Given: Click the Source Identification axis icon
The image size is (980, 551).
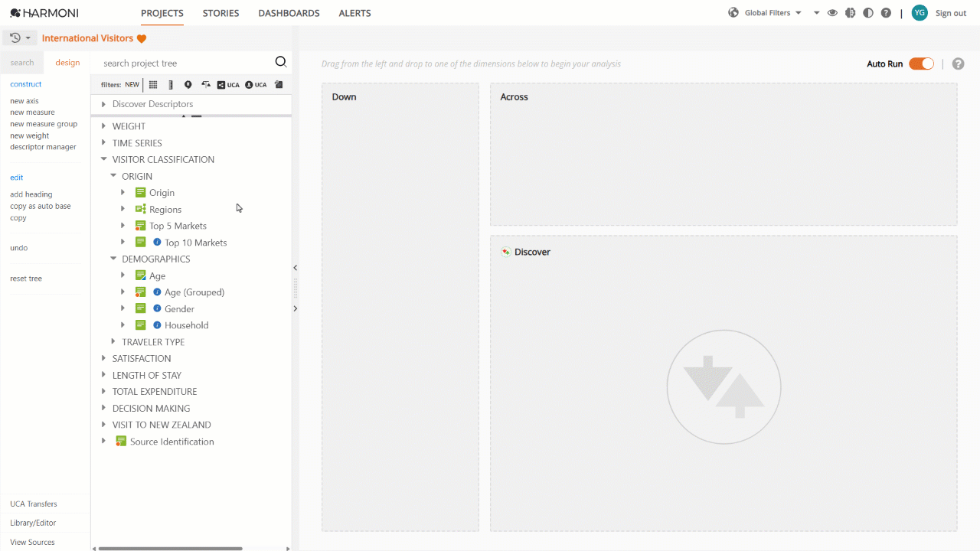Looking at the screenshot, I should [x=121, y=442].
